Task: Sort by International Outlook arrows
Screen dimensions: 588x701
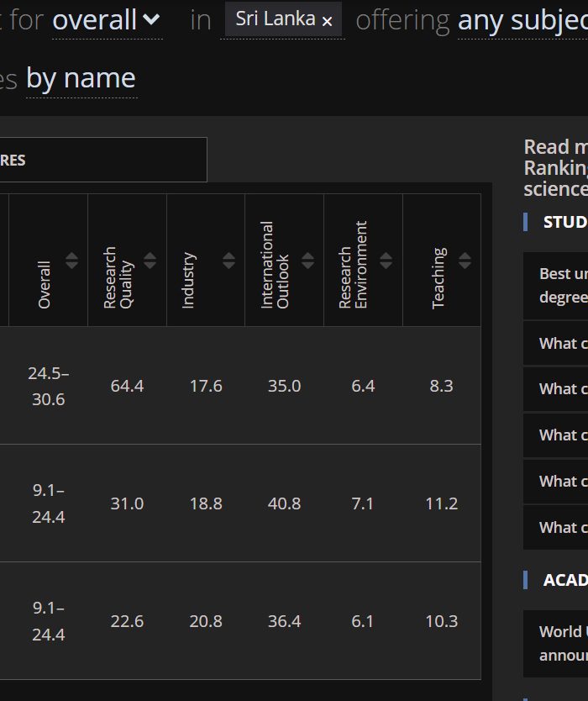Action: pyautogui.click(x=307, y=261)
